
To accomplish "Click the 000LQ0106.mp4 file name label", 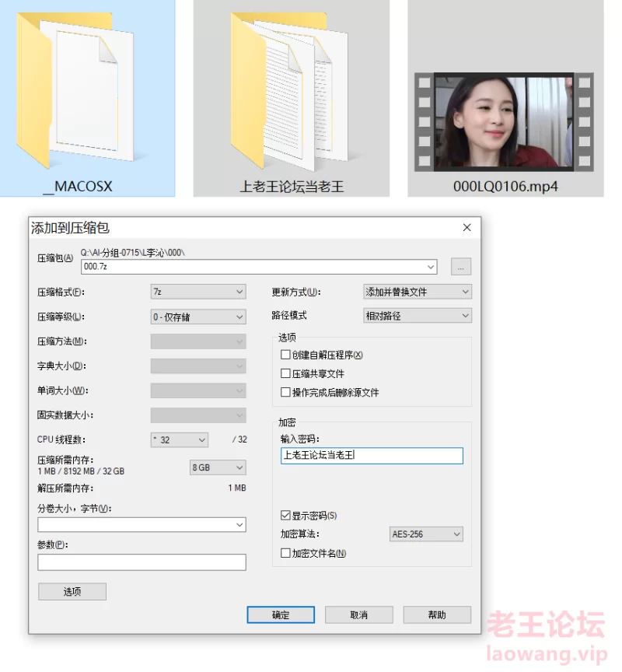I will [x=505, y=187].
